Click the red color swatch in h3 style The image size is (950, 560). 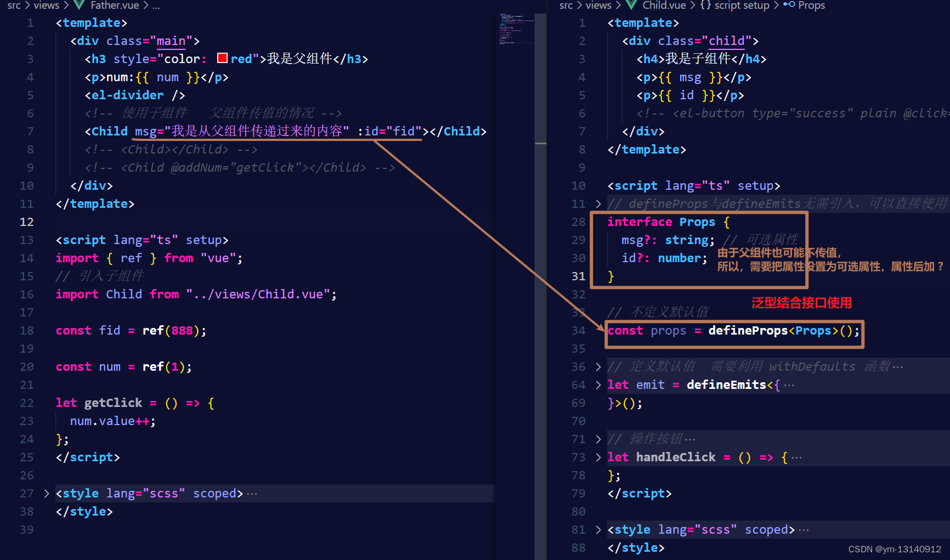[222, 58]
